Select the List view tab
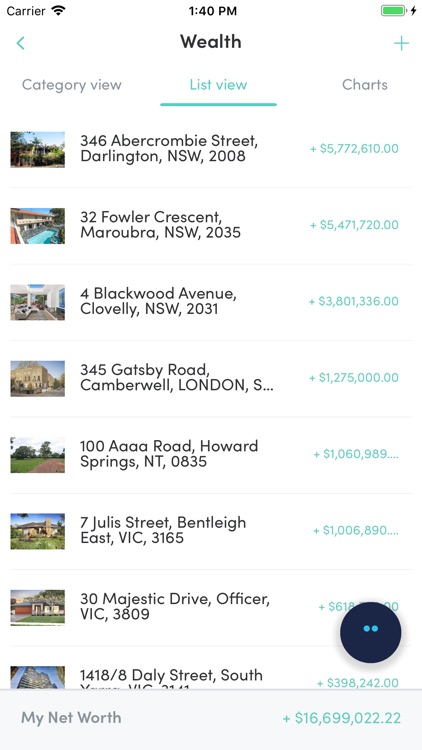Image resolution: width=422 pixels, height=750 pixels. pos(218,85)
